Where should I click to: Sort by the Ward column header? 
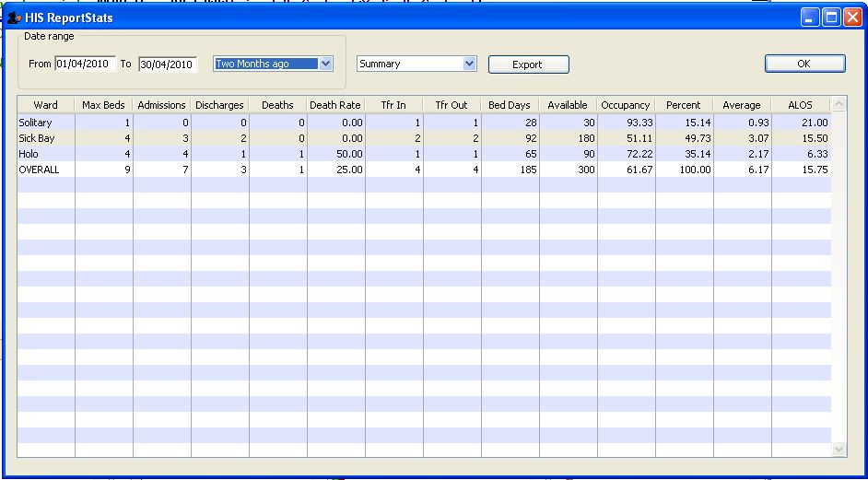46,105
